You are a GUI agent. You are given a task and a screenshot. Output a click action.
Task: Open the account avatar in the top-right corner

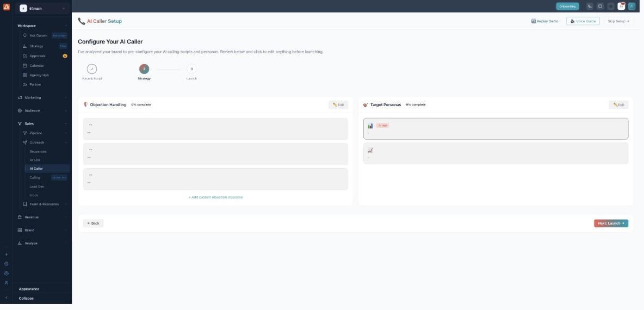tap(631, 7)
